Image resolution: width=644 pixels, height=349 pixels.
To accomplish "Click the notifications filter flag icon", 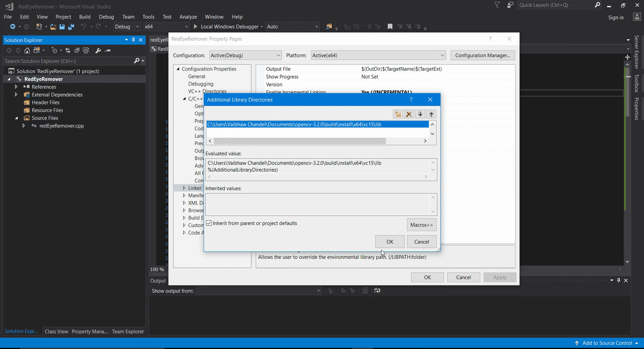I will (497, 5).
